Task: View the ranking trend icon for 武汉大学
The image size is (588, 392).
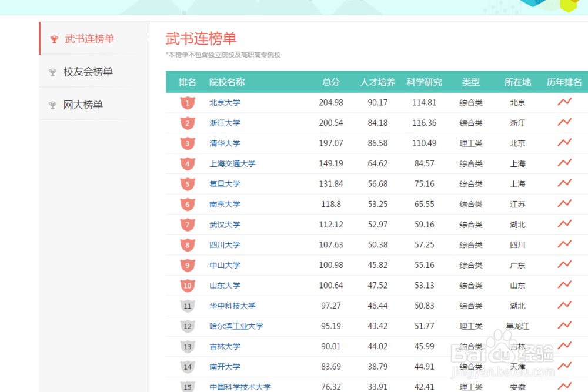Action: tap(564, 223)
